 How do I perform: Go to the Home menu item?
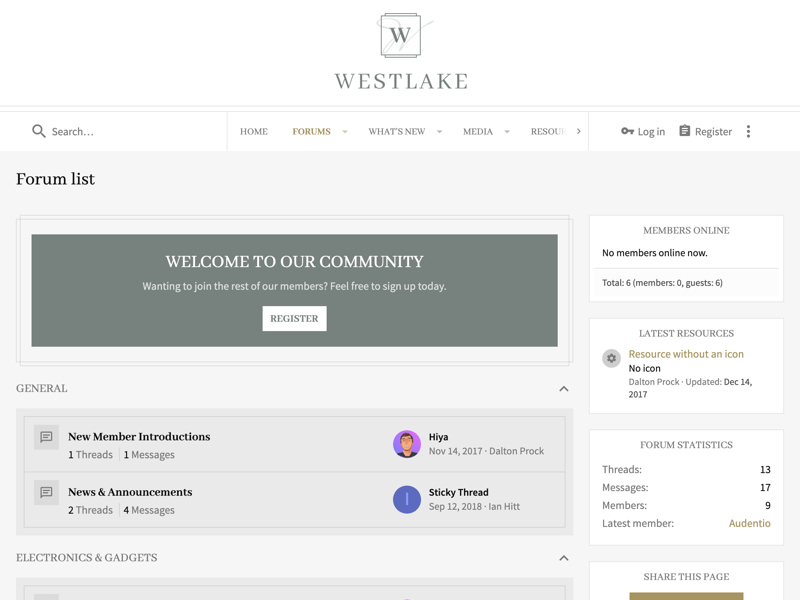(254, 131)
